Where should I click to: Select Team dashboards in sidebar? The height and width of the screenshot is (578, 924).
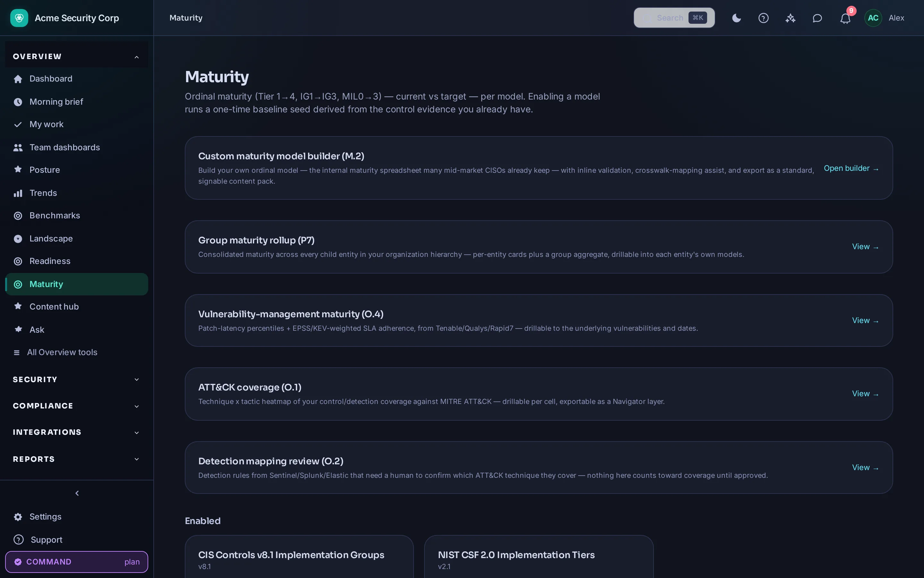[x=76, y=147]
